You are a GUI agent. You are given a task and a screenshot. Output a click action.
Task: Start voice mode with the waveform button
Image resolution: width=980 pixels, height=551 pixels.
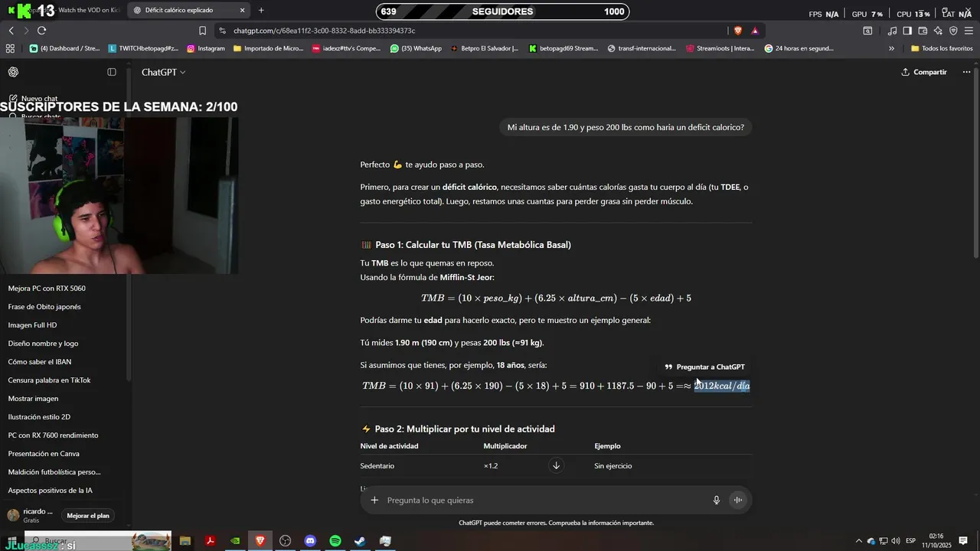point(738,500)
